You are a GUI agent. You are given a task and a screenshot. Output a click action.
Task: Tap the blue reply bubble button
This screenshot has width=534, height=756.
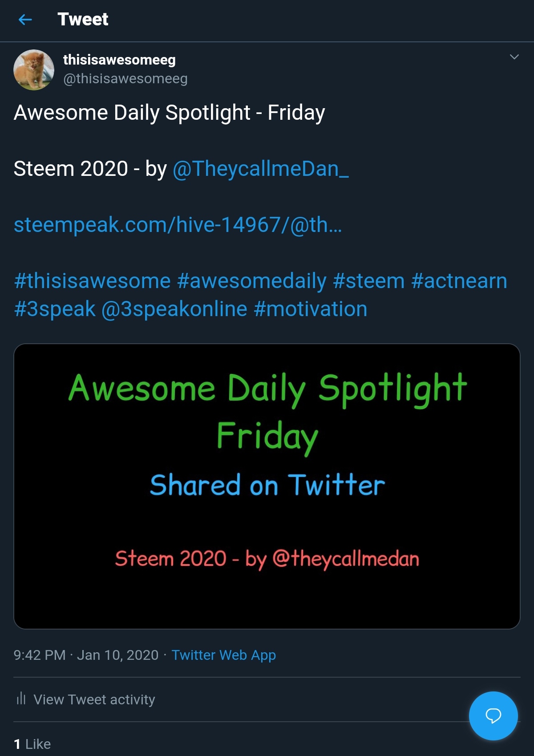(493, 715)
